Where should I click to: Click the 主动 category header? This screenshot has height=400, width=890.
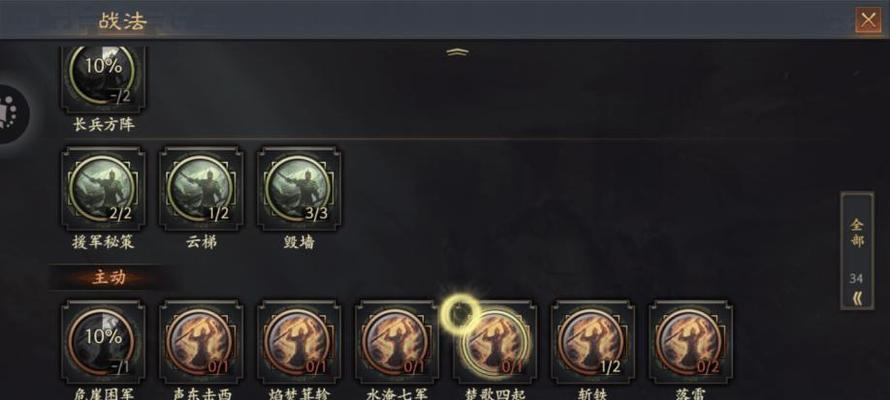click(108, 278)
